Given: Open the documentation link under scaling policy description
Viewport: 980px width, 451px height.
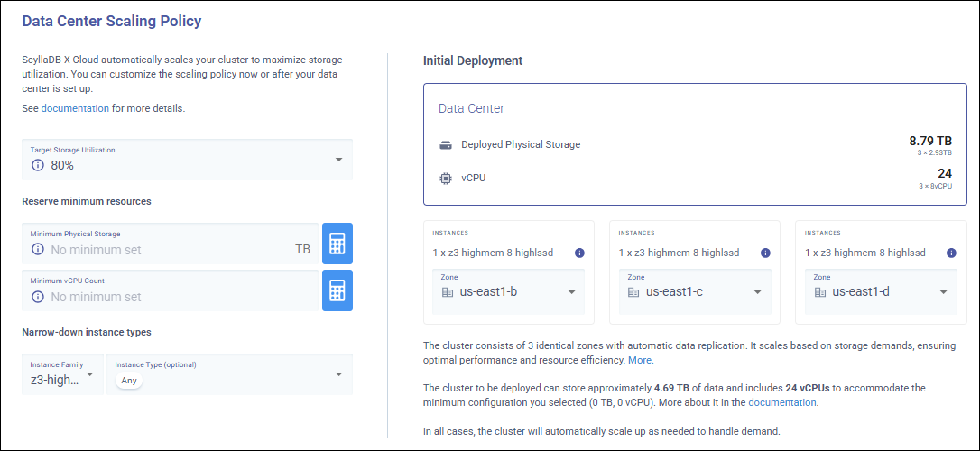Looking at the screenshot, I should 75,108.
